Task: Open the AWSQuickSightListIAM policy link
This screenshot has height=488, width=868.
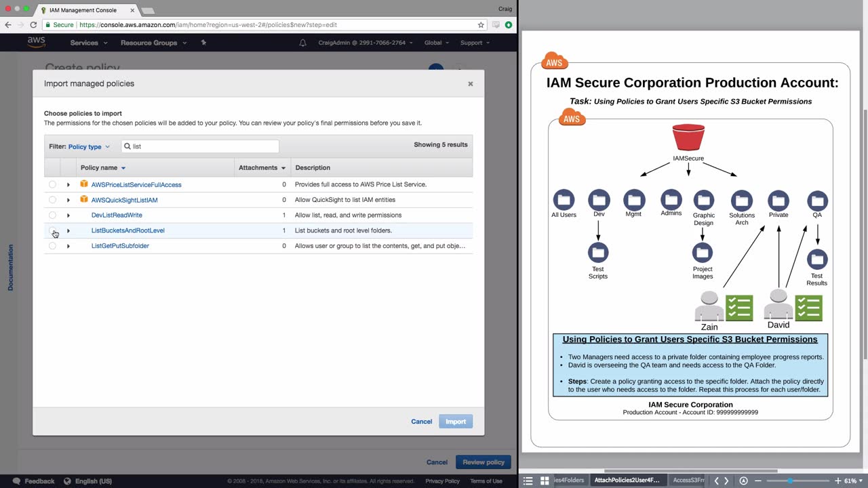Action: 125,200
